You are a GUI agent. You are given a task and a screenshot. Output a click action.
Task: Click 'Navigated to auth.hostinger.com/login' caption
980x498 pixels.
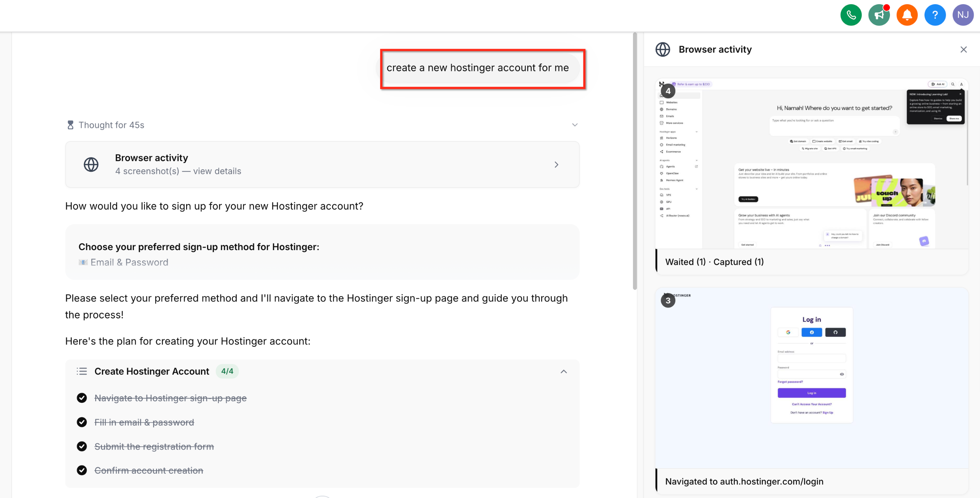(x=744, y=481)
